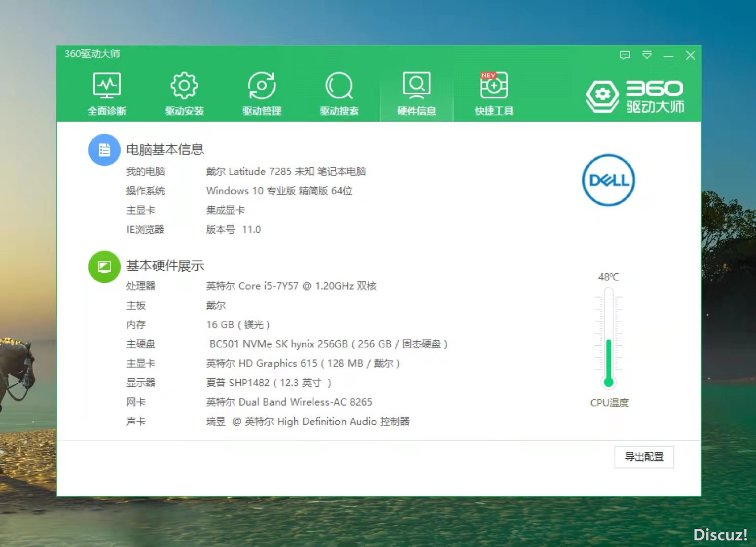Select the 处理器 Core i5-7Y57 entry
This screenshot has height=547, width=756.
coord(291,286)
